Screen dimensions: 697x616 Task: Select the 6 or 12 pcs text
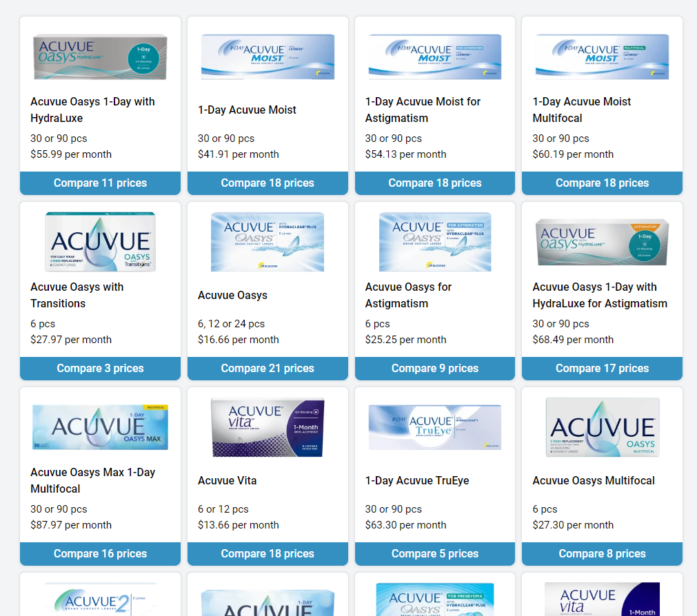[223, 509]
